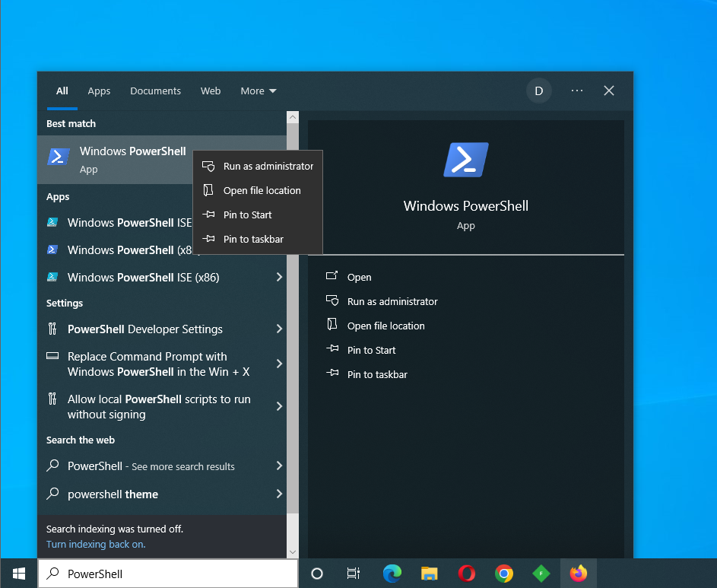717x588 pixels.
Task: Launch Firefox from the taskbar
Action: coord(579,574)
